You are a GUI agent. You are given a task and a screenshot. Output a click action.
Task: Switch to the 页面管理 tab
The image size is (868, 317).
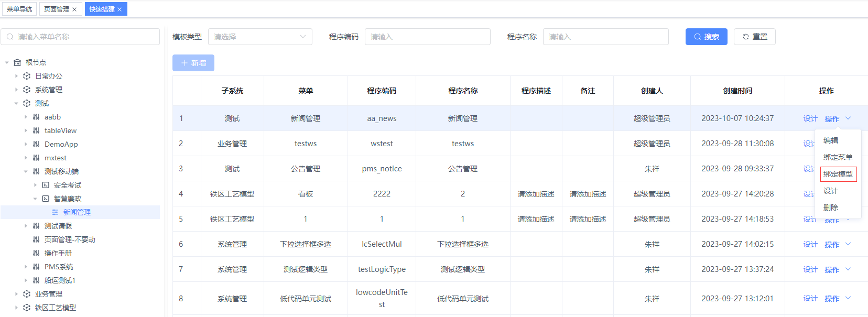click(57, 9)
